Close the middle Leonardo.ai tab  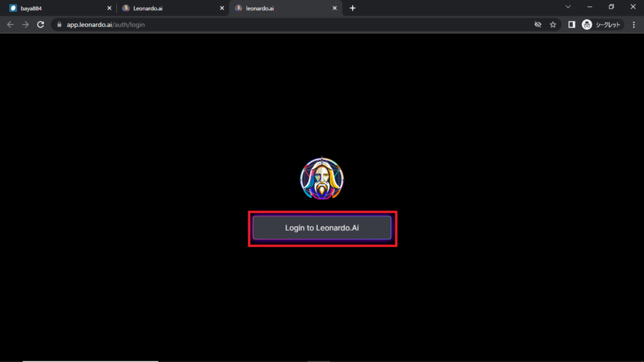pos(222,8)
